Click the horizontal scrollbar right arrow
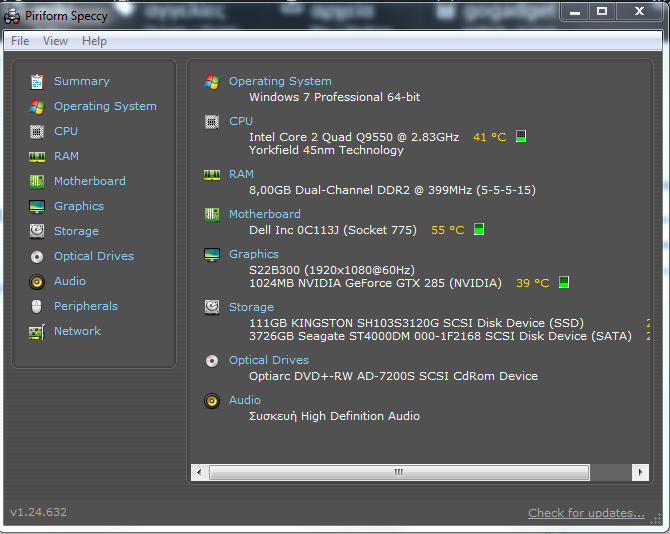Viewport: 670px width, 534px height. 640,472
